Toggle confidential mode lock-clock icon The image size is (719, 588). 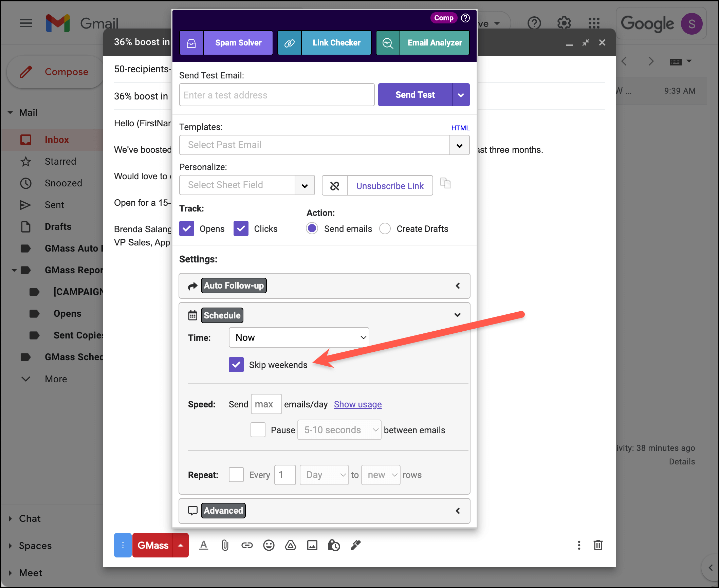coord(334,545)
